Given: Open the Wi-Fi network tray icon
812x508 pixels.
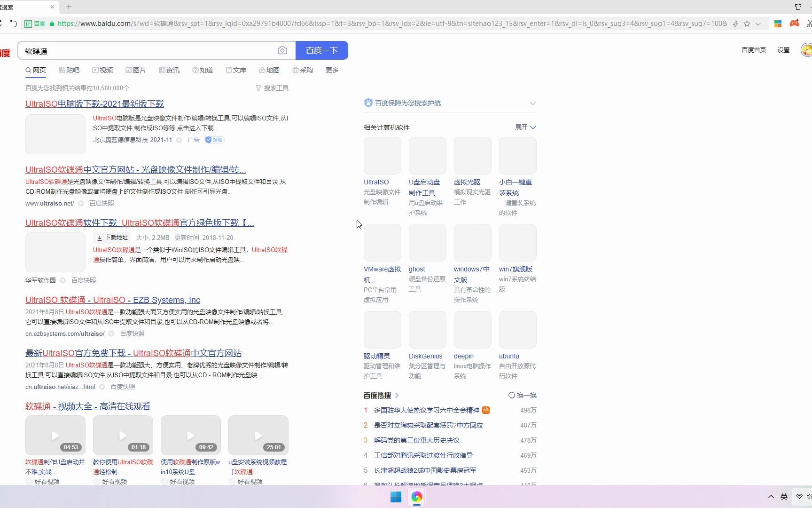Looking at the screenshot, I should (799, 497).
